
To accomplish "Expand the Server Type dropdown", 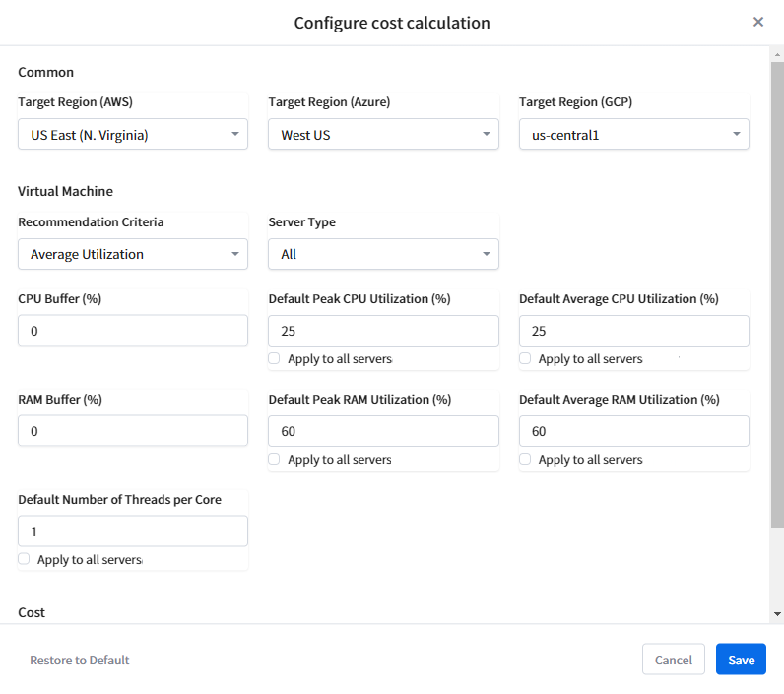I will (383, 254).
